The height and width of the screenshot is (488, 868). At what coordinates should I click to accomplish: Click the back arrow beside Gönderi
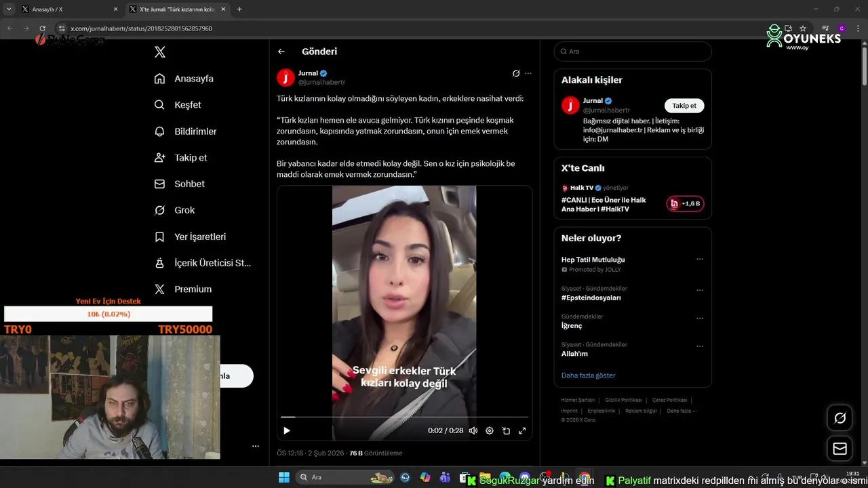pyautogui.click(x=281, y=52)
